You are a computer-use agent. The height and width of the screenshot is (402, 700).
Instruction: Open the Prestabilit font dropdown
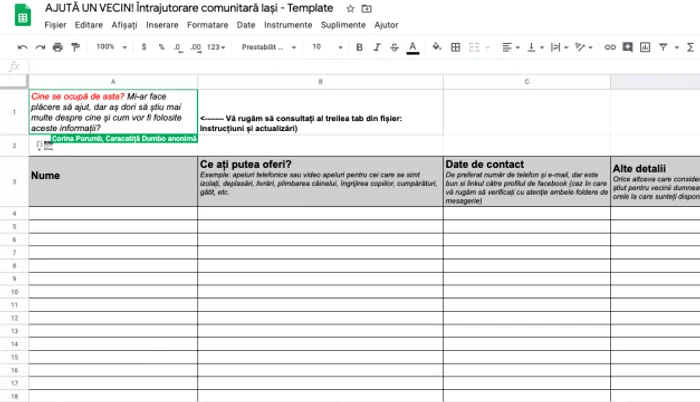click(x=269, y=47)
